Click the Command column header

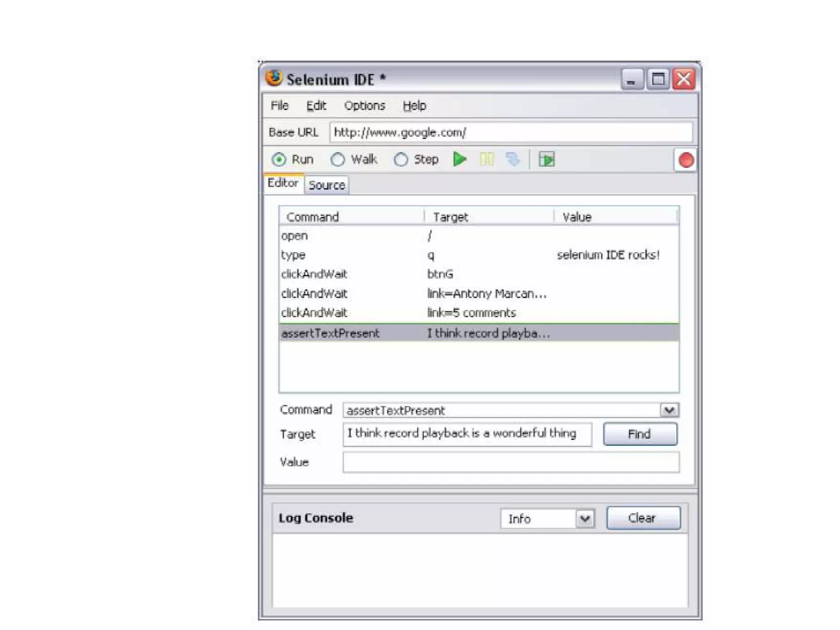(352, 217)
